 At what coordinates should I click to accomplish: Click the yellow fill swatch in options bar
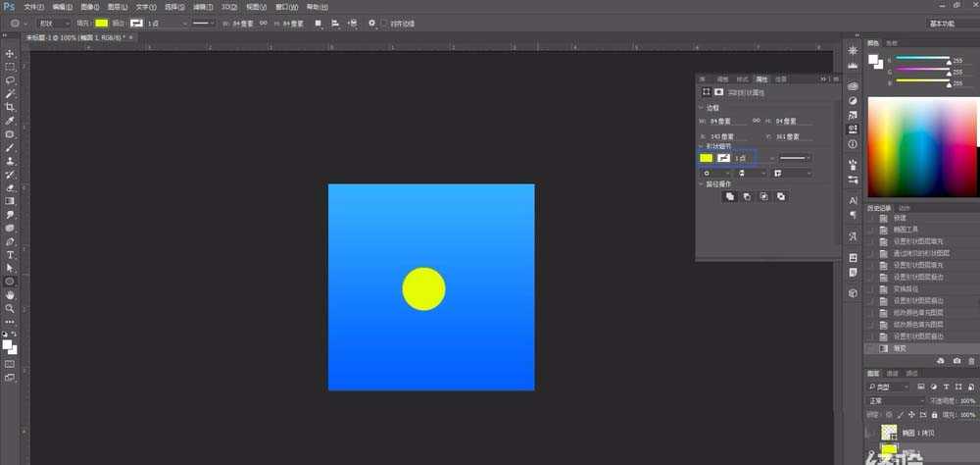pyautogui.click(x=101, y=23)
